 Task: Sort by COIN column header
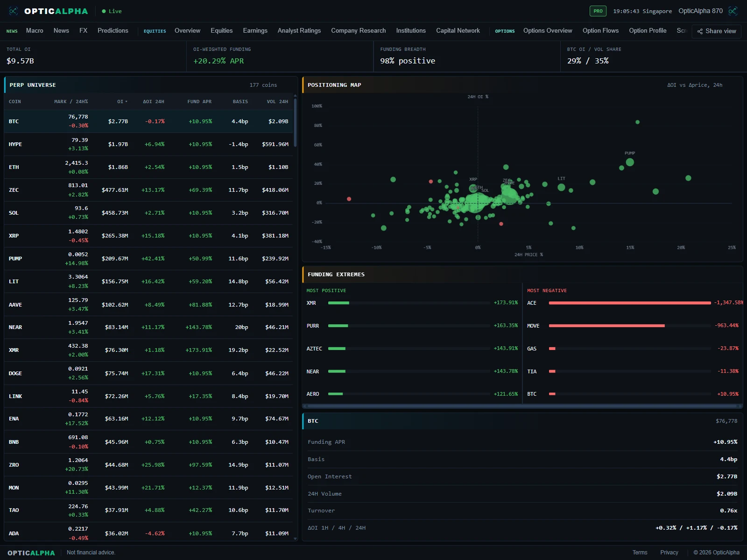click(15, 102)
